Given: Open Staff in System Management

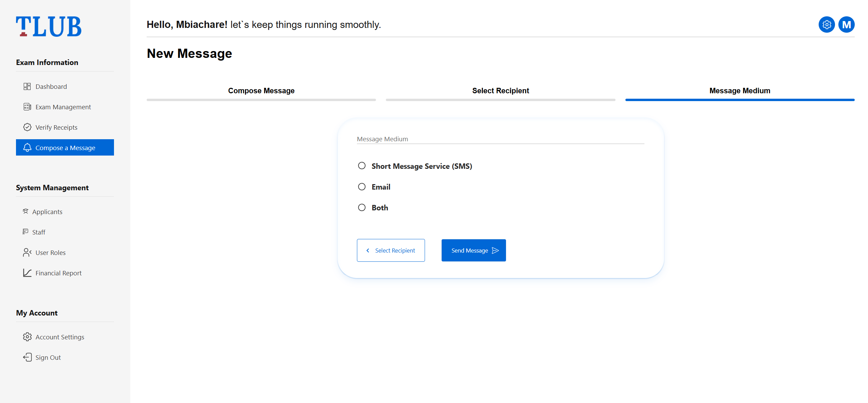Looking at the screenshot, I should [65, 232].
